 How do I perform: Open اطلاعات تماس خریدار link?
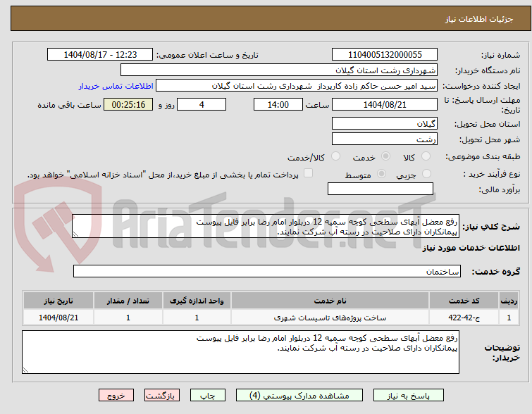click(116, 86)
